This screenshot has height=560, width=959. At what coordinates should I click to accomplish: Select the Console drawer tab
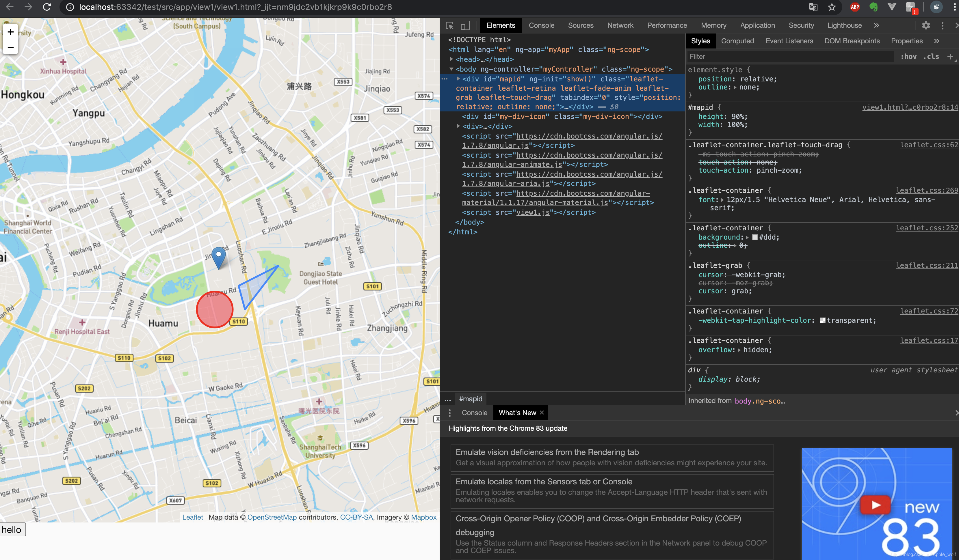(x=474, y=413)
